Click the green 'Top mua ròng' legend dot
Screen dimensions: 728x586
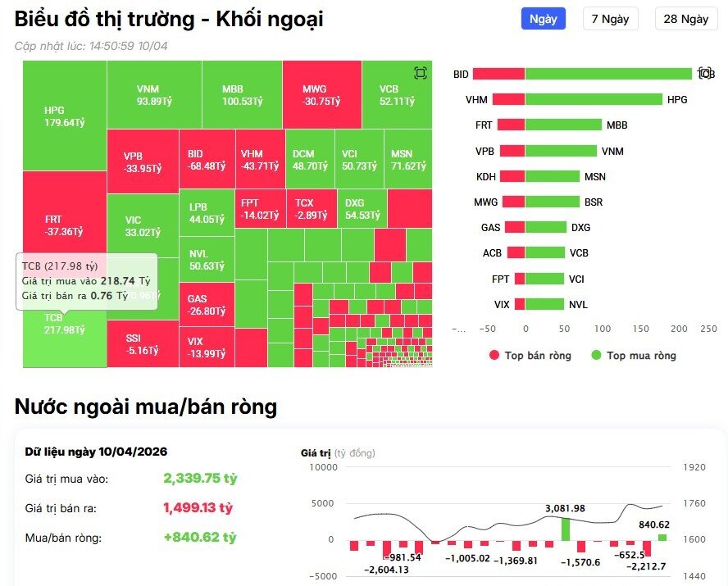[595, 356]
